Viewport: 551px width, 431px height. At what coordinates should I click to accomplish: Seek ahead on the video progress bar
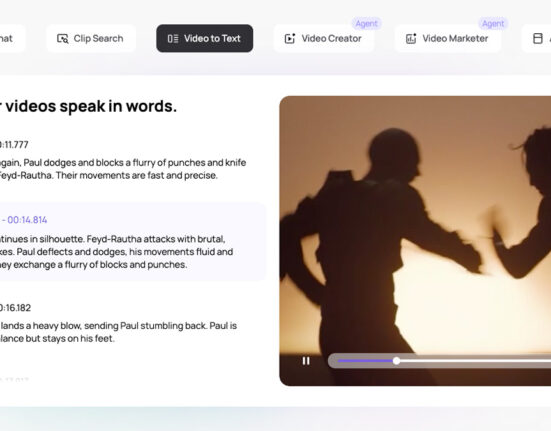point(474,361)
